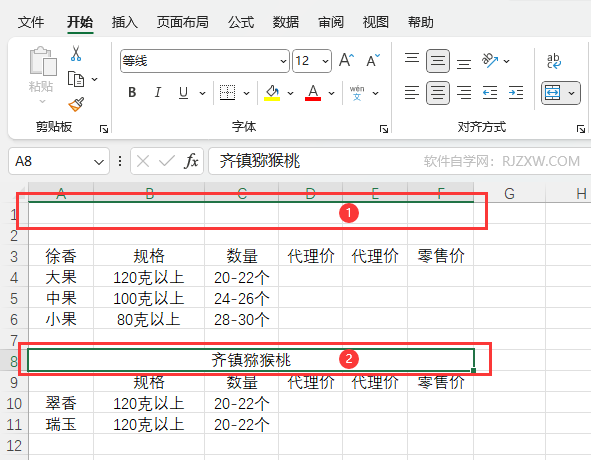Open the font name 等线 dropdown
Screen dimensions: 591x460
283,61
